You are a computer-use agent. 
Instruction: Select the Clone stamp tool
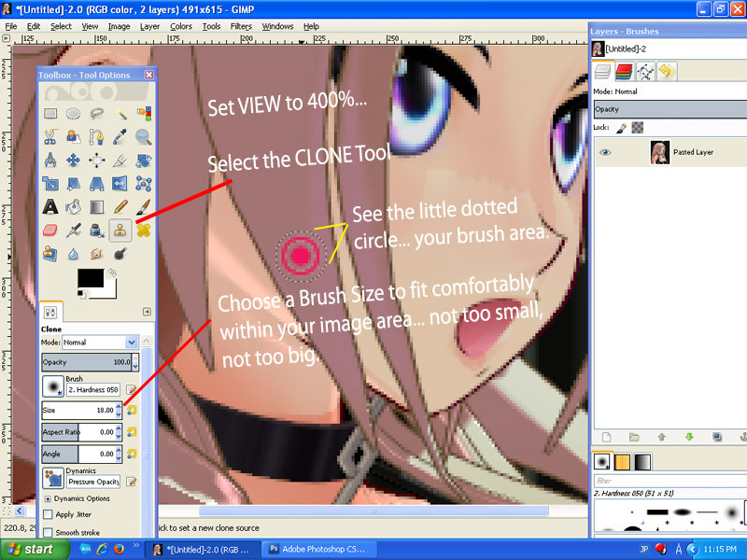click(120, 231)
